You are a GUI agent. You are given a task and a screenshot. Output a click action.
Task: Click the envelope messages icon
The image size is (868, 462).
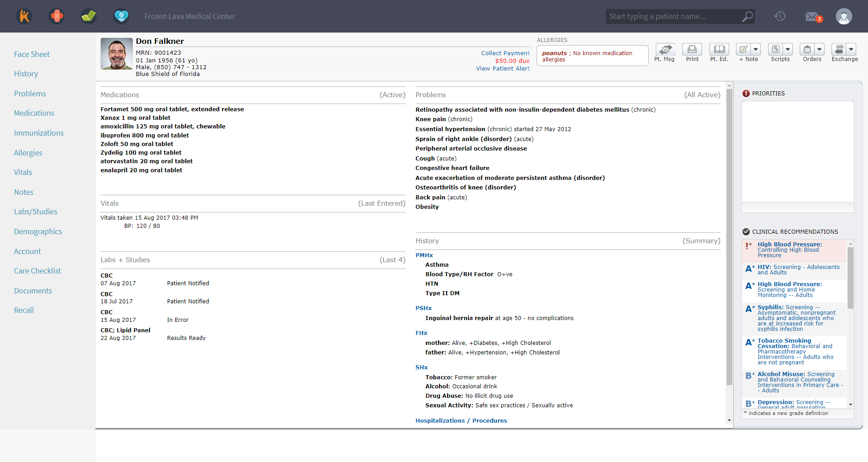[812, 17]
